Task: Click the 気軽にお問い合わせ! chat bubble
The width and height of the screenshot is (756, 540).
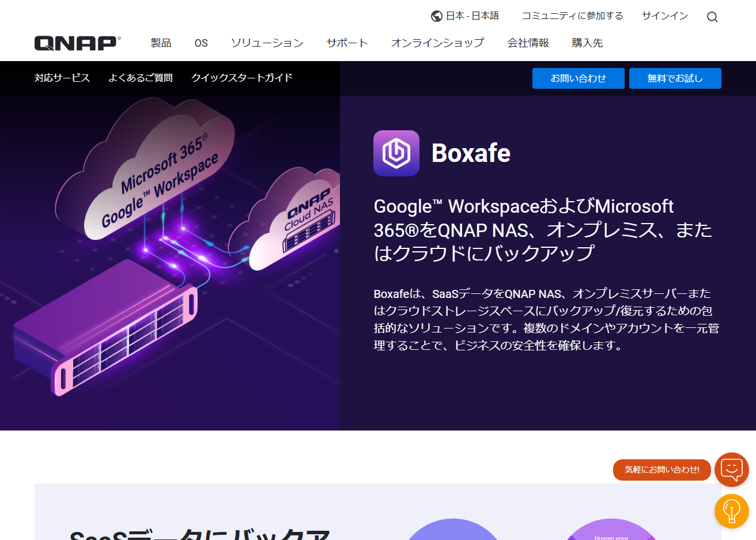Action: coord(662,470)
